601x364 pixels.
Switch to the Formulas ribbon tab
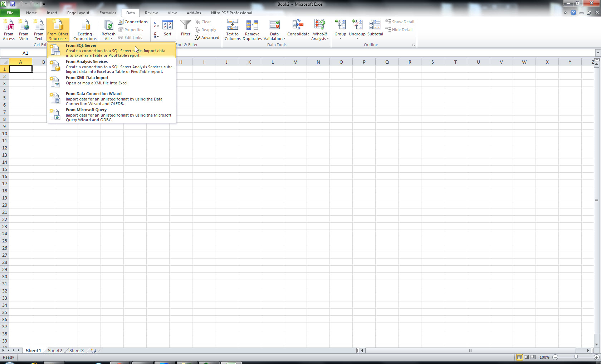pos(108,13)
